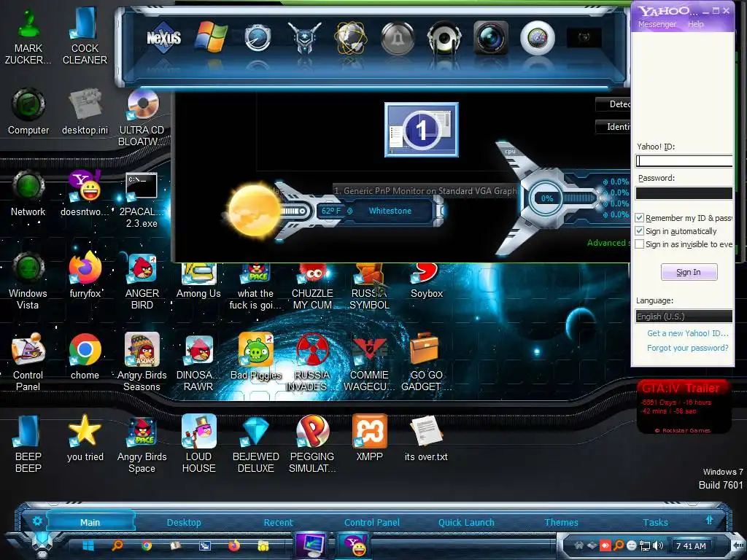The image size is (747, 560).
Task: Click the GTA:IV Trailer countdown widget
Action: 684,407
